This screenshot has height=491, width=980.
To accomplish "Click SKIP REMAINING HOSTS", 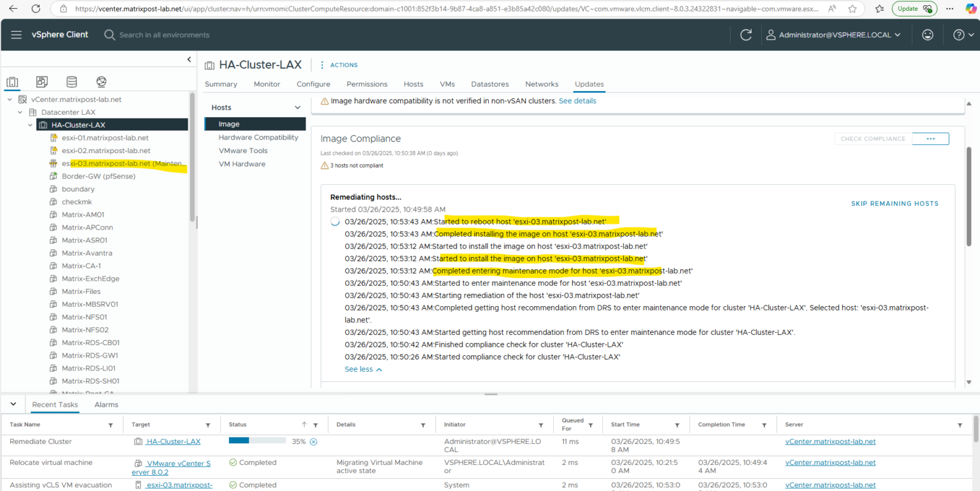I will click(x=895, y=203).
